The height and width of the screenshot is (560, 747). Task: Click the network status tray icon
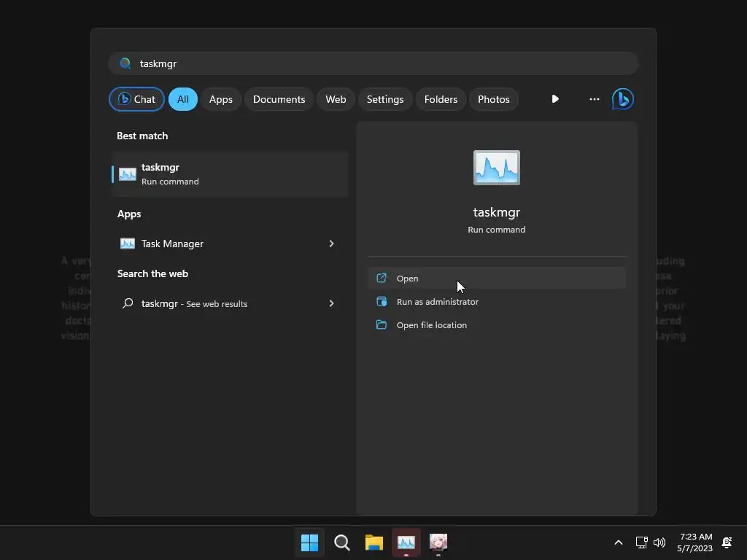point(642,542)
